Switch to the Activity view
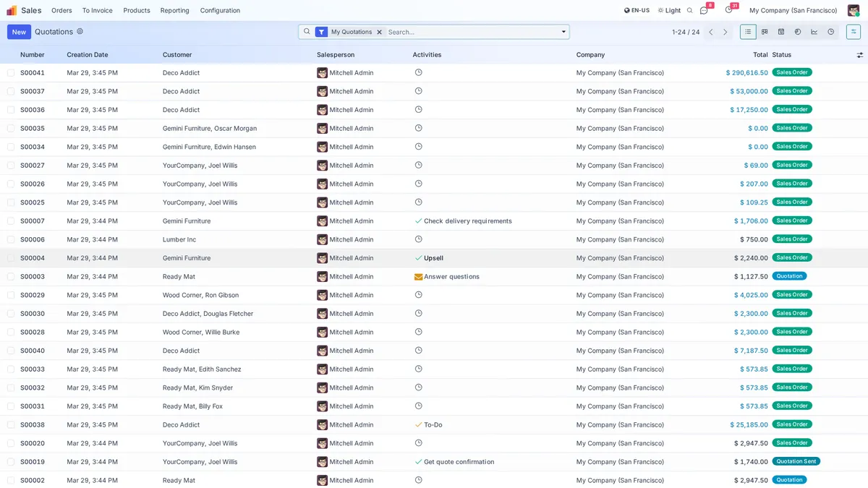Image resolution: width=868 pixels, height=488 pixels. [x=830, y=32]
